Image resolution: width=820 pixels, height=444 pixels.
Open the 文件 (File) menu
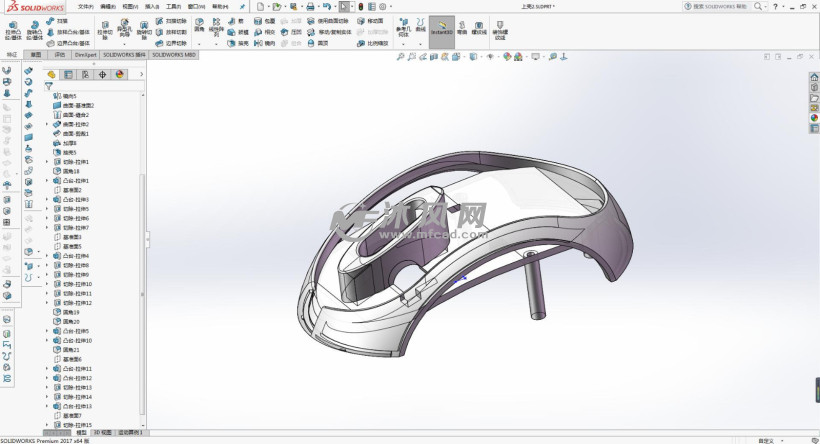coord(85,7)
